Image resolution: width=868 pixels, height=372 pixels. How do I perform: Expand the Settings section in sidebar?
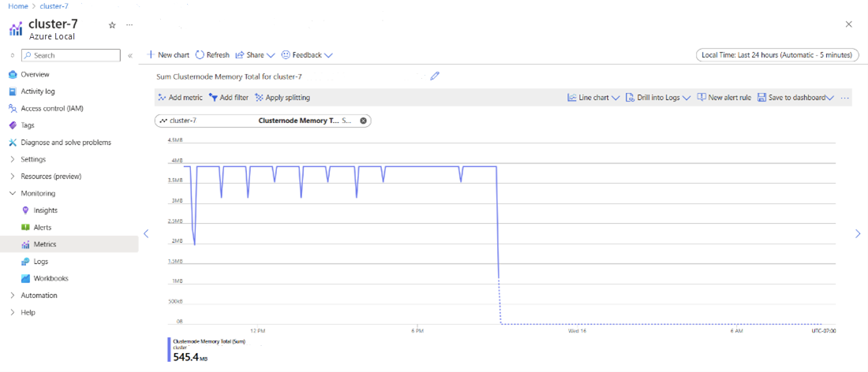click(13, 159)
